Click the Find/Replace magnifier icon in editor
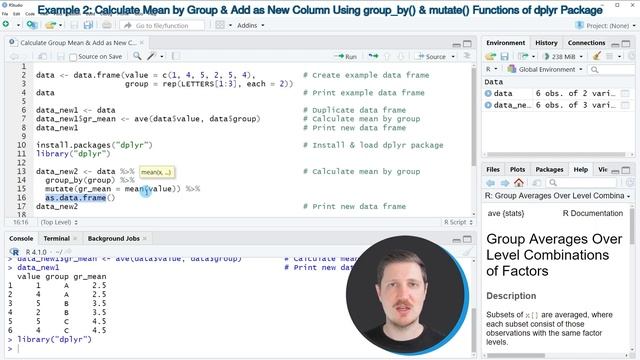 point(137,56)
